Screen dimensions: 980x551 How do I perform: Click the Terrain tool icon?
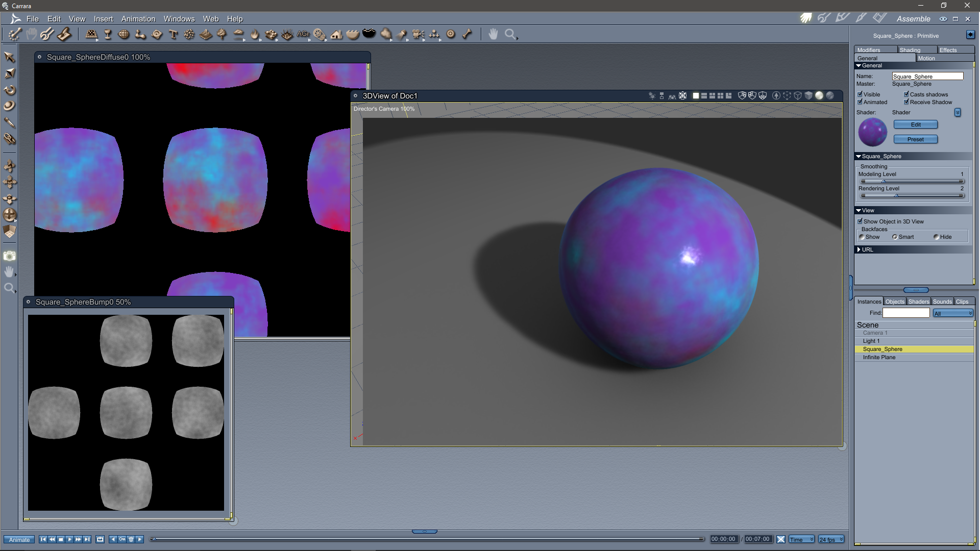click(x=206, y=34)
